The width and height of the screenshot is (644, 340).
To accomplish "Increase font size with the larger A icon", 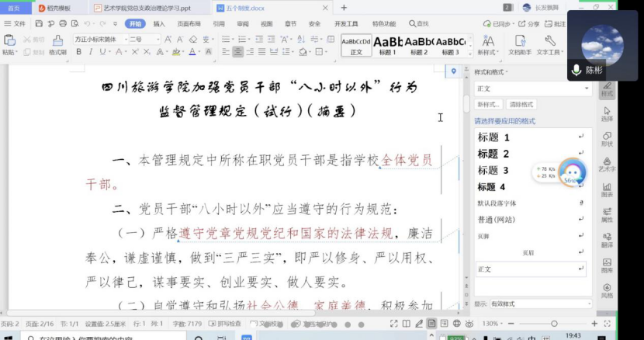I will pos(168,40).
